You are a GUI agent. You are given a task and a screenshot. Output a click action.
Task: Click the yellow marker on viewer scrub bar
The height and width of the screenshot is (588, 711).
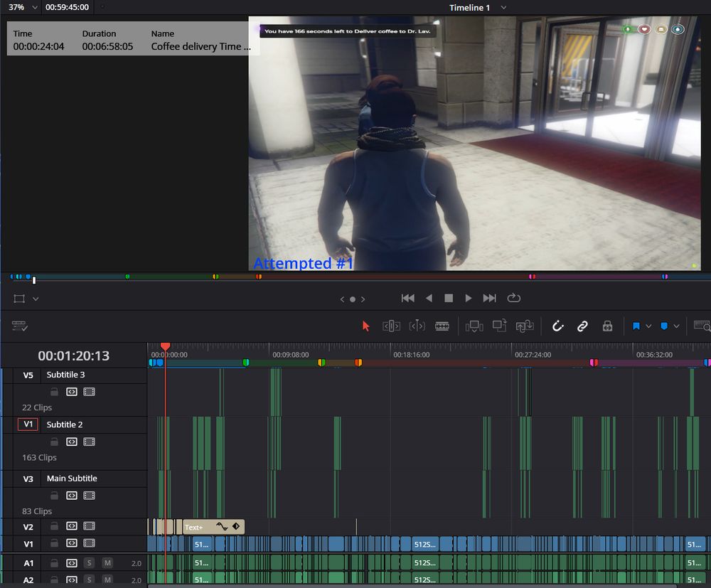pos(215,277)
